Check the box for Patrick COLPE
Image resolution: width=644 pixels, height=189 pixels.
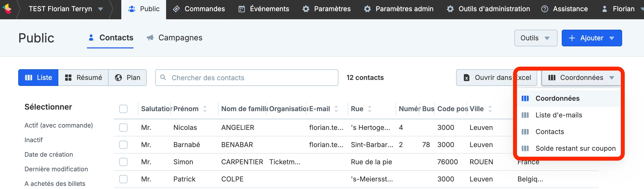[123, 179]
